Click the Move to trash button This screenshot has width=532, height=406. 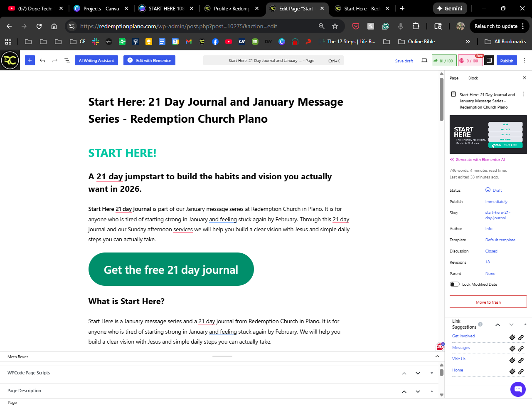pos(488,302)
